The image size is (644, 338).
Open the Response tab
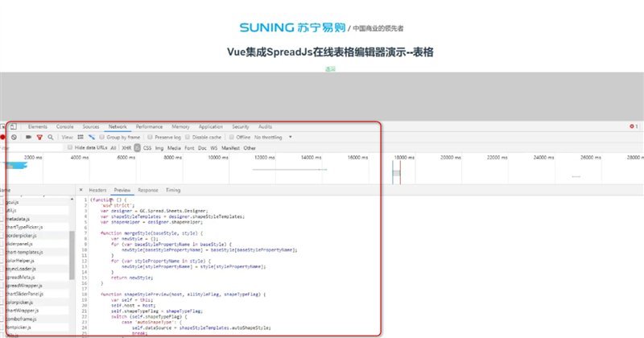pos(148,190)
